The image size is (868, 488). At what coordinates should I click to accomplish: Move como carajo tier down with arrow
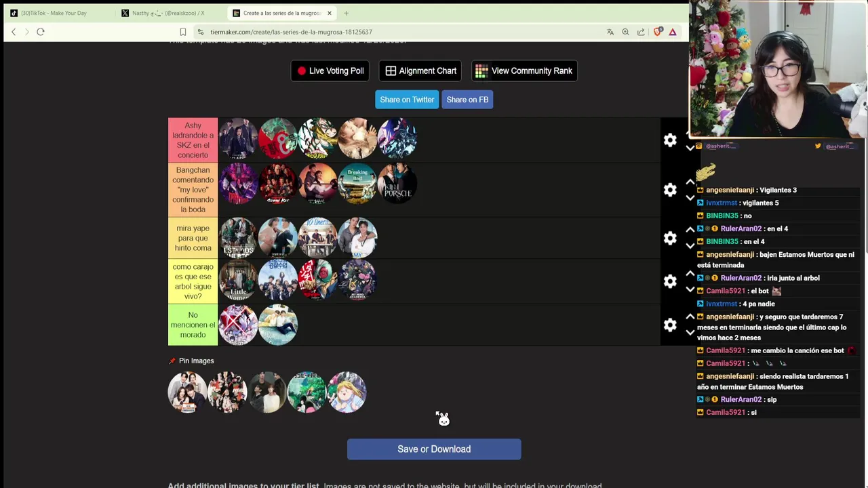click(690, 289)
